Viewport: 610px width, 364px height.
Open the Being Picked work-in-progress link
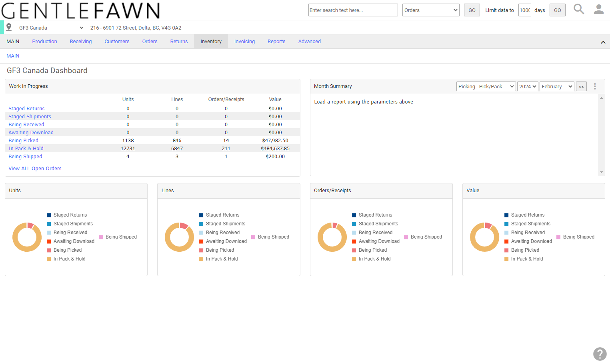coord(24,141)
